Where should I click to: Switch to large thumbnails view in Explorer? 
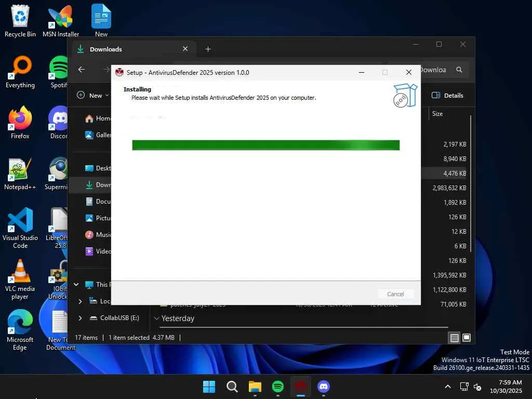click(x=467, y=338)
